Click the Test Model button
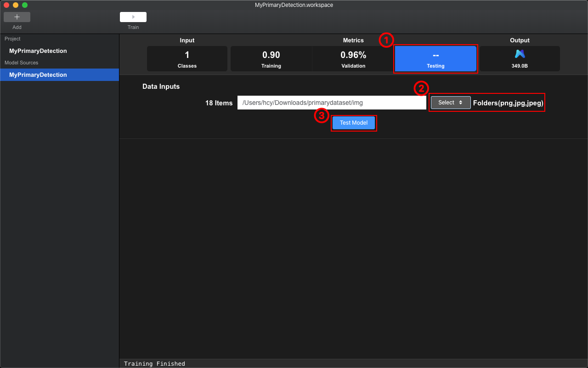The image size is (588, 368). 354,123
